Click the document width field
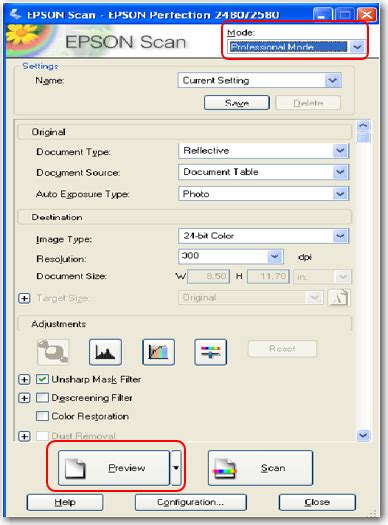 point(209,277)
